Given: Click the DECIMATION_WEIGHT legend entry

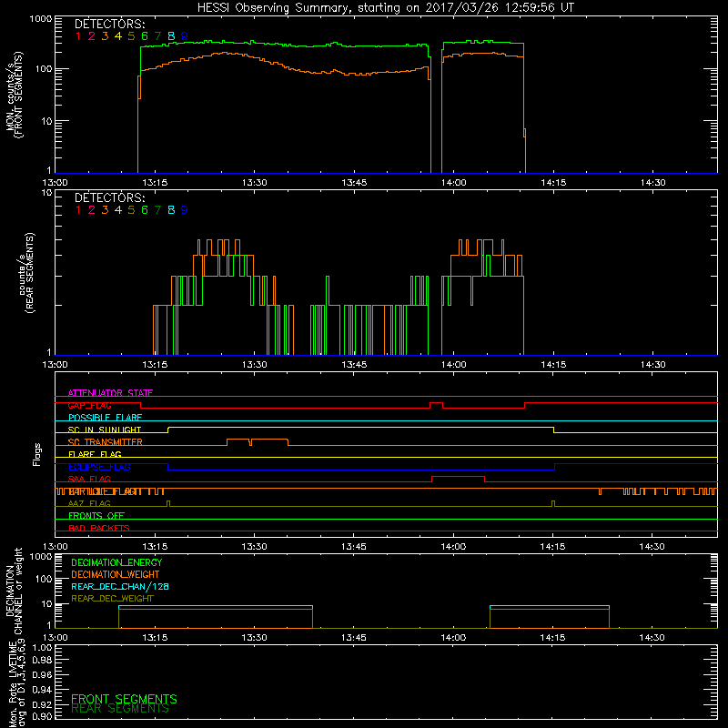Looking at the screenshot, I should 116,575.
